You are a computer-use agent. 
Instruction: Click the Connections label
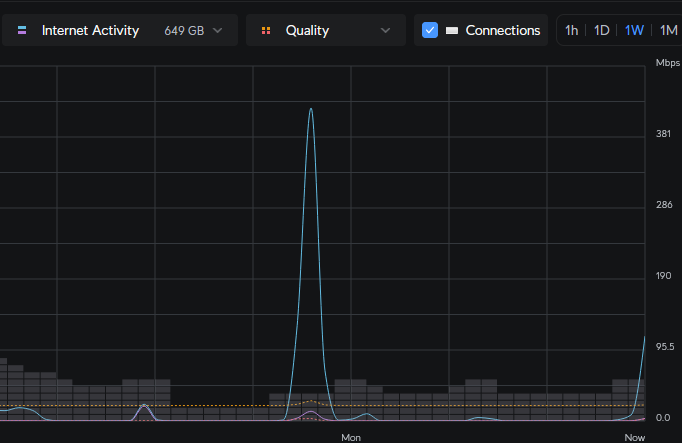point(503,30)
